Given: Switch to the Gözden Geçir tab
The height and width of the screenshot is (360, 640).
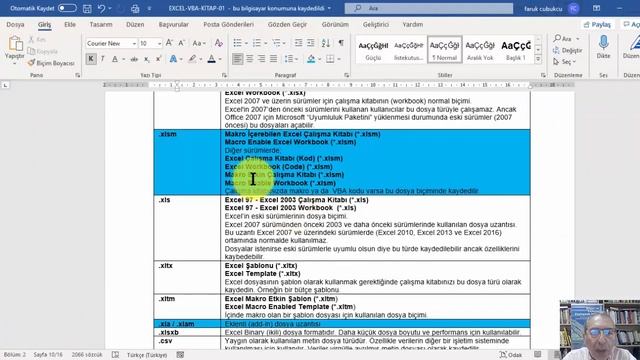Looking at the screenshot, I should pos(287,24).
